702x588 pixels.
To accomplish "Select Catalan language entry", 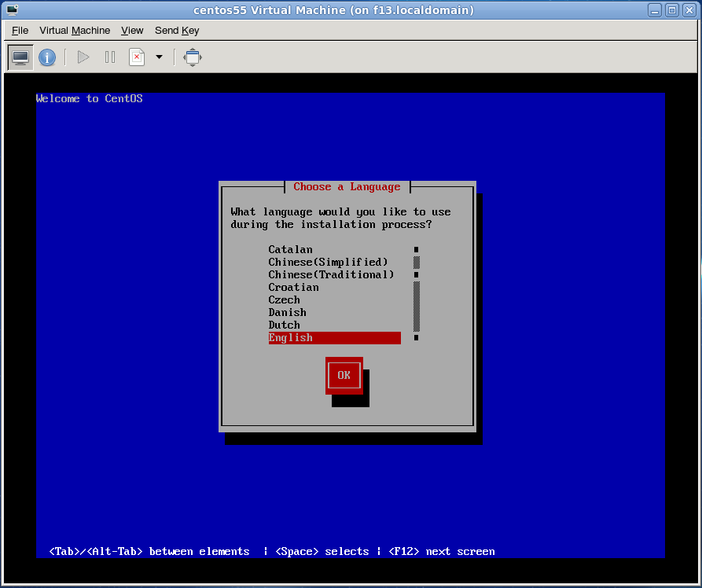I will [x=290, y=249].
